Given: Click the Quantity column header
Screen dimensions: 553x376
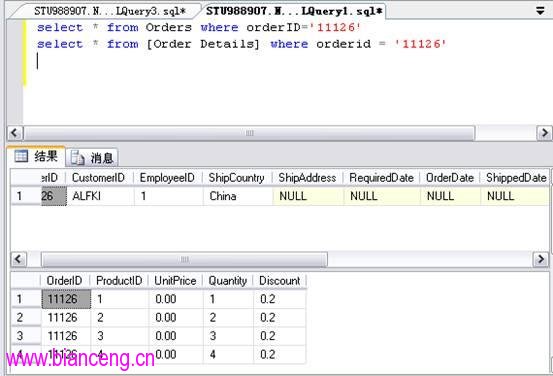Looking at the screenshot, I should pos(228,281).
